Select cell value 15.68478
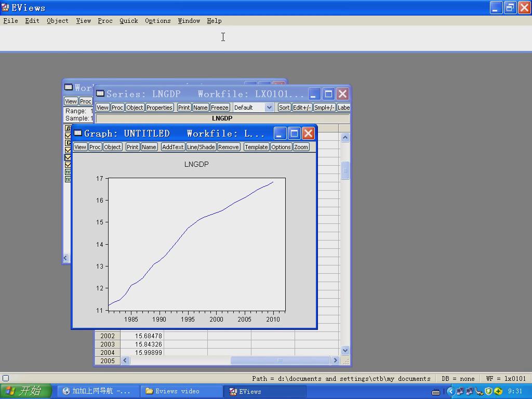 tap(142, 336)
